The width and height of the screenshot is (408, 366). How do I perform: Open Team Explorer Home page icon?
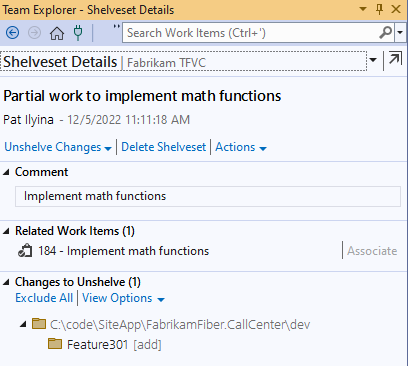point(57,33)
